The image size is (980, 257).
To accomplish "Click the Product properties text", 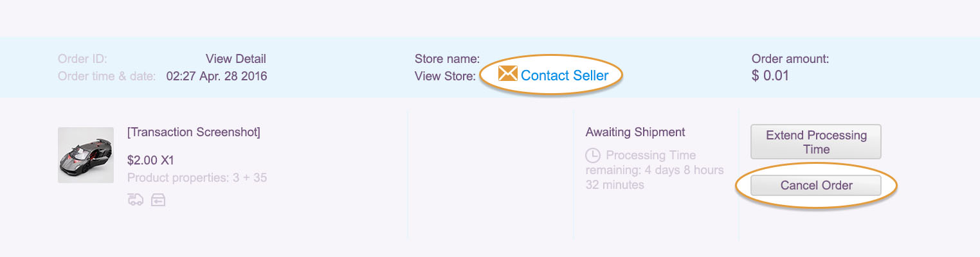I will (197, 177).
